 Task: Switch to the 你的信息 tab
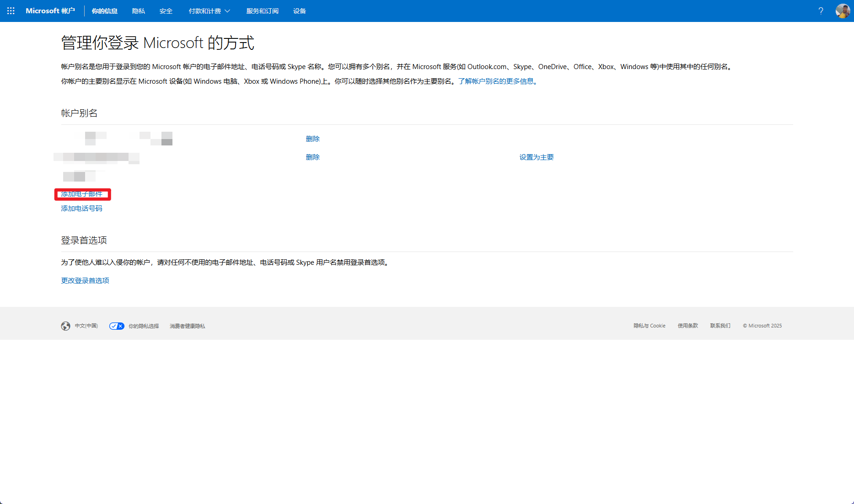(104, 11)
